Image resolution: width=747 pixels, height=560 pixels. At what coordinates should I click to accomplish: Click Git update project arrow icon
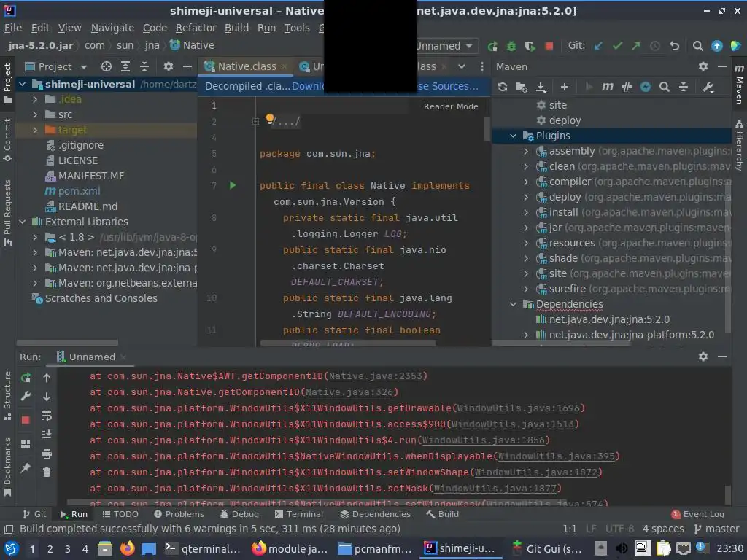point(598,46)
